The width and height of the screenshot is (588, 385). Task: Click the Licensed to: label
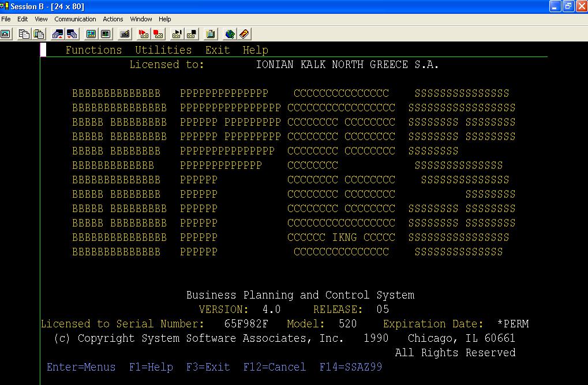(x=167, y=65)
